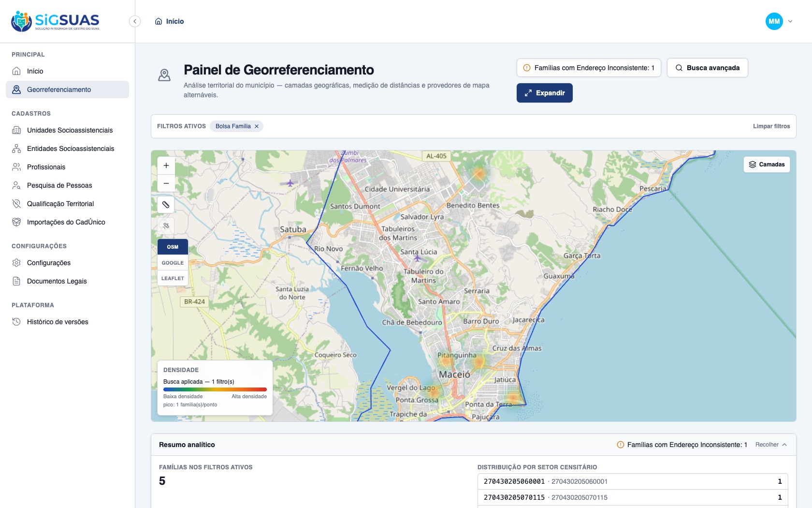Viewport: 812px width, 508px height.
Task: Open the Configurações menu item label
Action: tap(49, 263)
